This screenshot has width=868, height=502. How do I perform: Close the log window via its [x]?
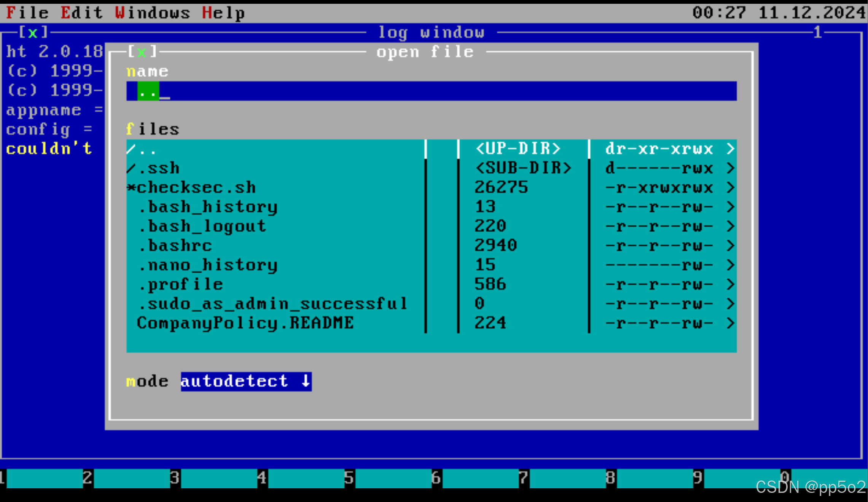click(x=33, y=32)
